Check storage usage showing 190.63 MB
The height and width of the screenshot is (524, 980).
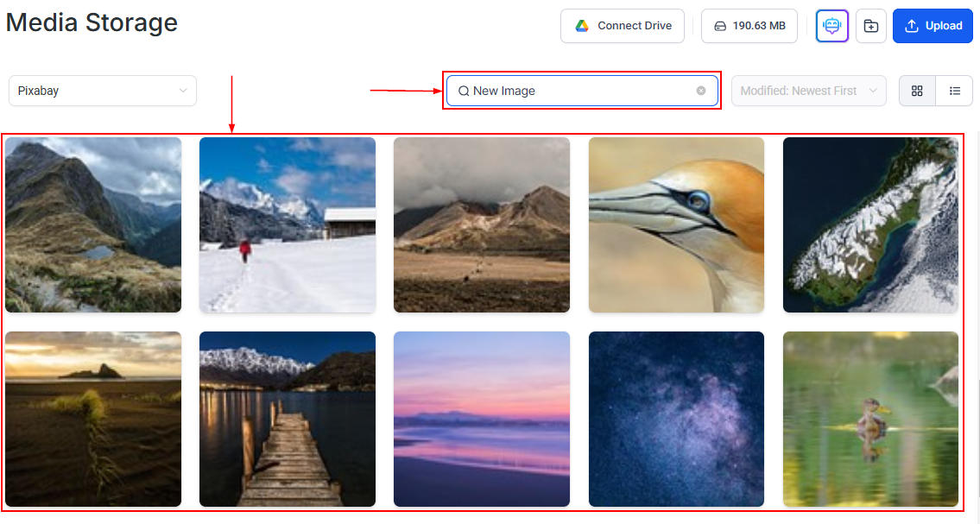pyautogui.click(x=749, y=26)
